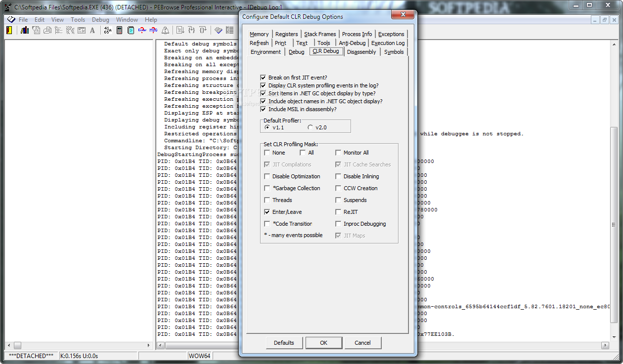The width and height of the screenshot is (623, 364).
Task: Select the v2.0 profiler radio button
Action: point(310,127)
